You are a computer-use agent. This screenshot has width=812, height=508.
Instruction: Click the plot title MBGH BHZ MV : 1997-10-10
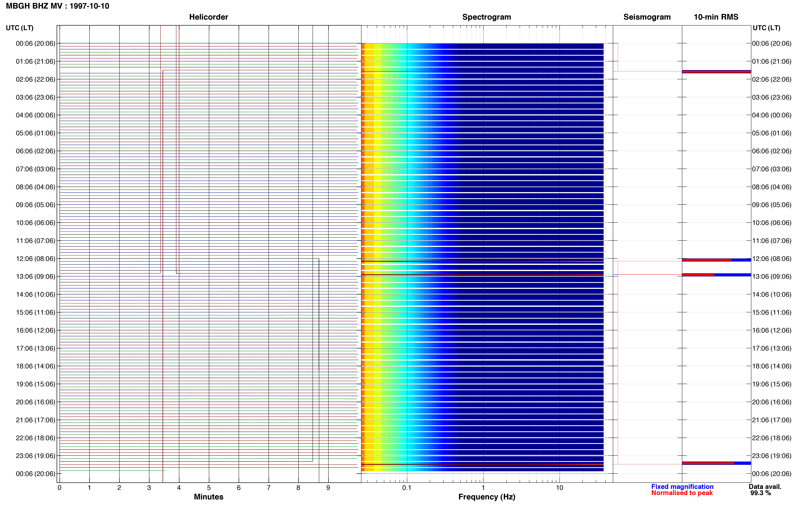point(57,6)
